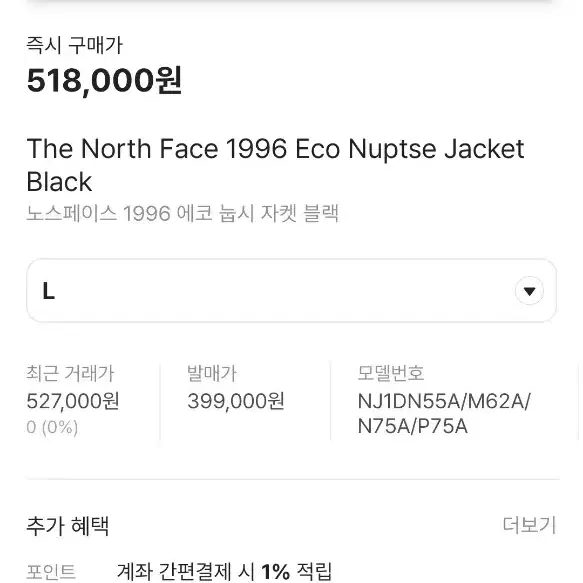Click the selected size letter L
Viewport: 583px width, 583px height.
(x=49, y=291)
